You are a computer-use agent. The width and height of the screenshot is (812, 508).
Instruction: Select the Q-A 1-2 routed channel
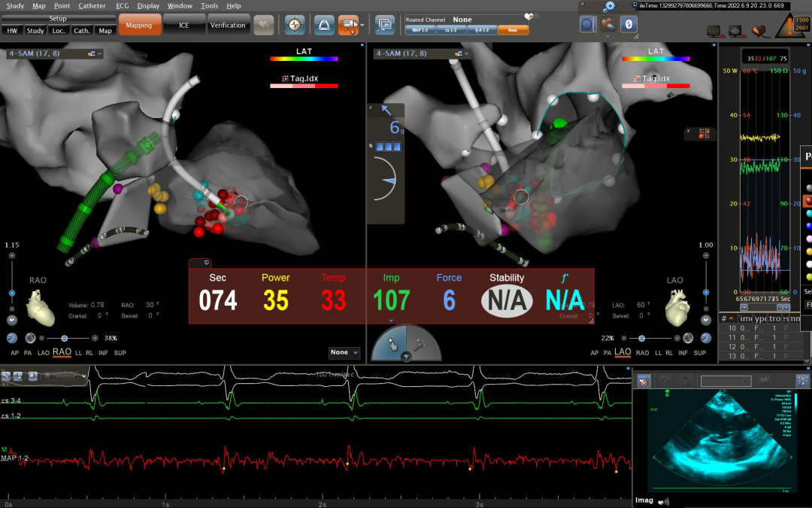[482, 30]
